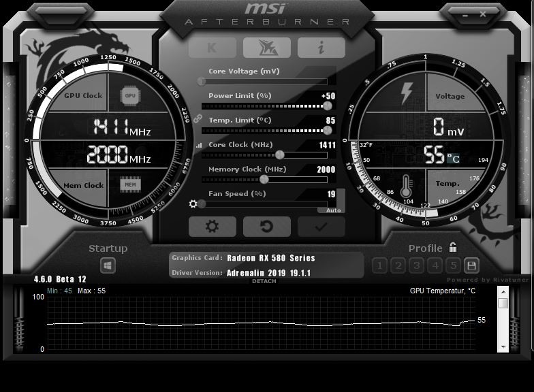Click the temperature graph area
Viewport: 534px width, 392px height.
coord(262,323)
